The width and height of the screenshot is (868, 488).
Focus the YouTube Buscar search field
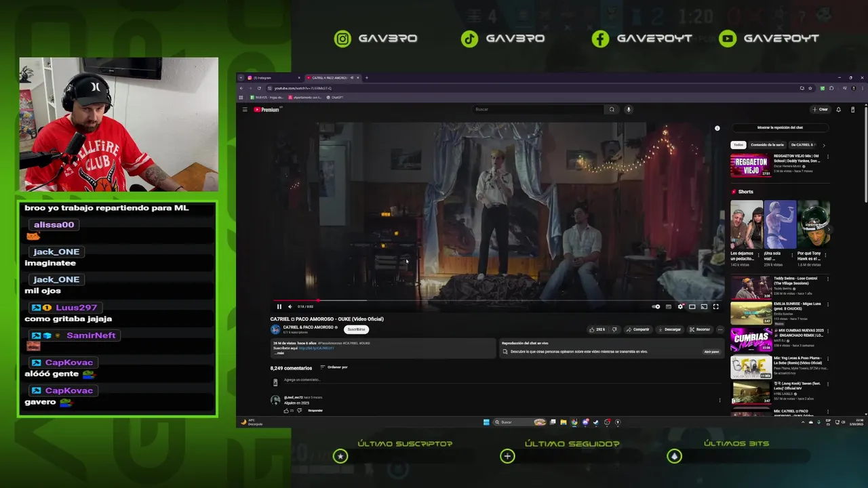click(x=537, y=109)
